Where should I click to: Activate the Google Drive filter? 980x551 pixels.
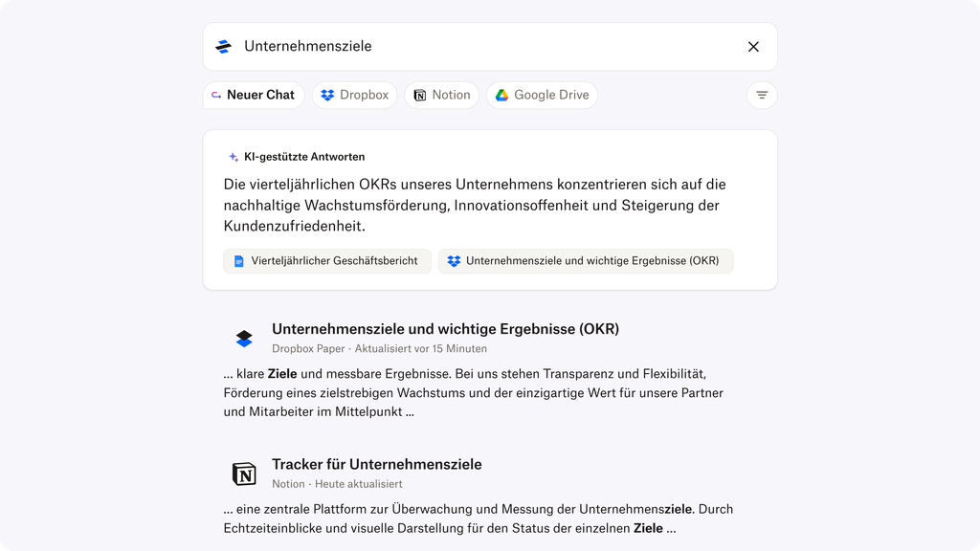(542, 95)
